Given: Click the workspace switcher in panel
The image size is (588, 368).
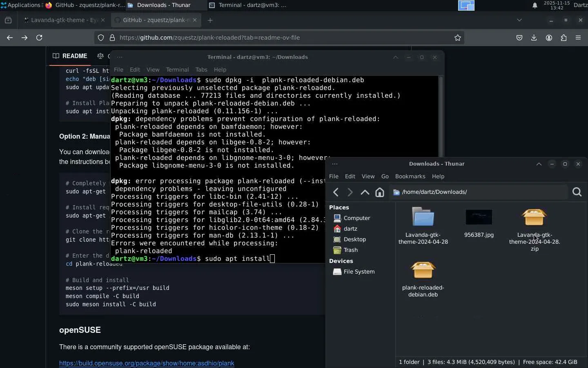Looking at the screenshot, I should 466,5.
